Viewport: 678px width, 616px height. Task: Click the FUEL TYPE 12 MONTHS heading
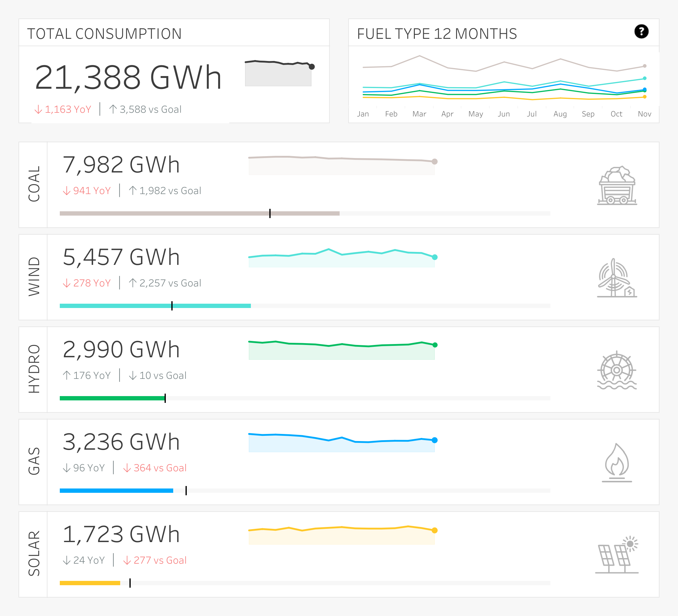coord(437,34)
